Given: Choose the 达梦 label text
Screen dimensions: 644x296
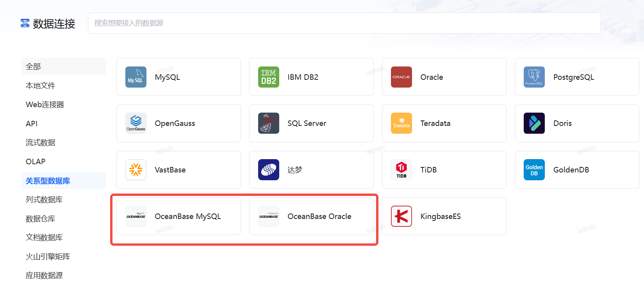Looking at the screenshot, I should [x=295, y=170].
